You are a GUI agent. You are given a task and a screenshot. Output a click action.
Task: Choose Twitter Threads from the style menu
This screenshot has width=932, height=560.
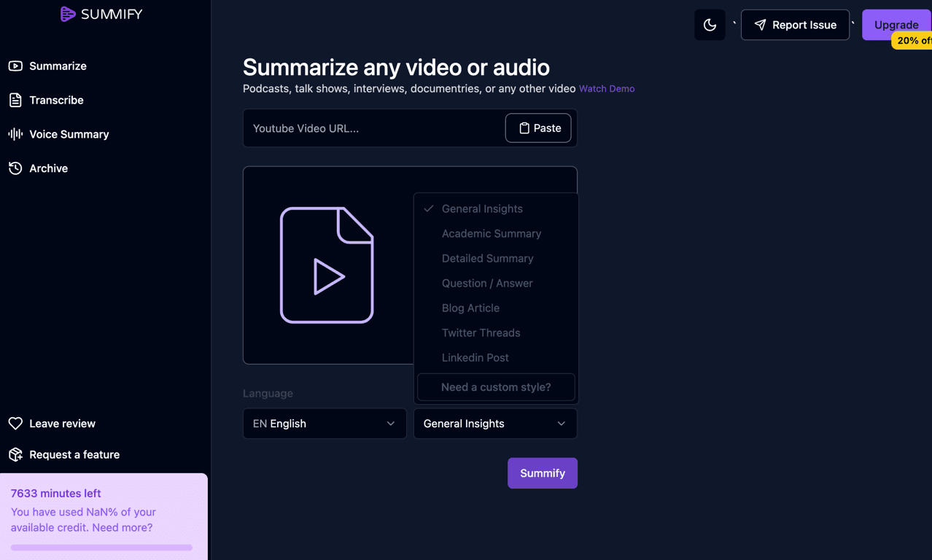tap(481, 332)
